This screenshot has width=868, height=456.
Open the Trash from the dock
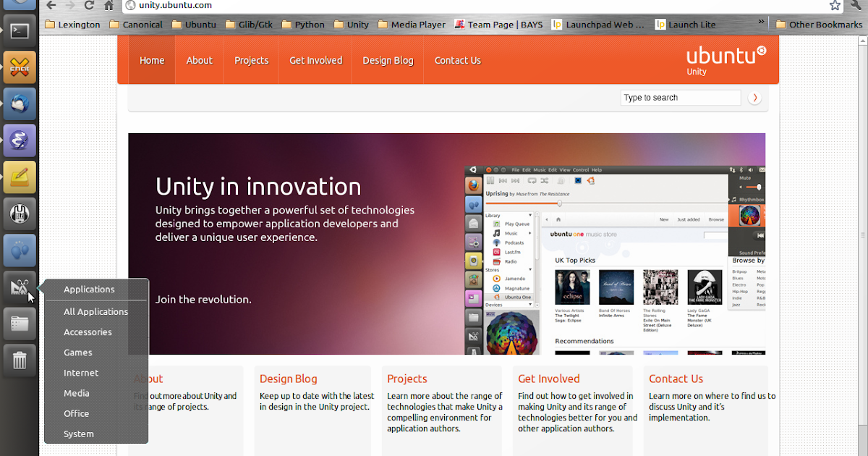(20, 360)
